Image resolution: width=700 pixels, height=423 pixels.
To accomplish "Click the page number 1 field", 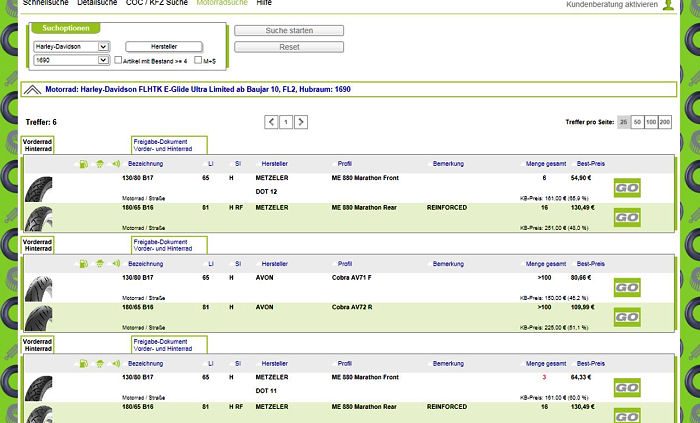I will [x=286, y=122].
